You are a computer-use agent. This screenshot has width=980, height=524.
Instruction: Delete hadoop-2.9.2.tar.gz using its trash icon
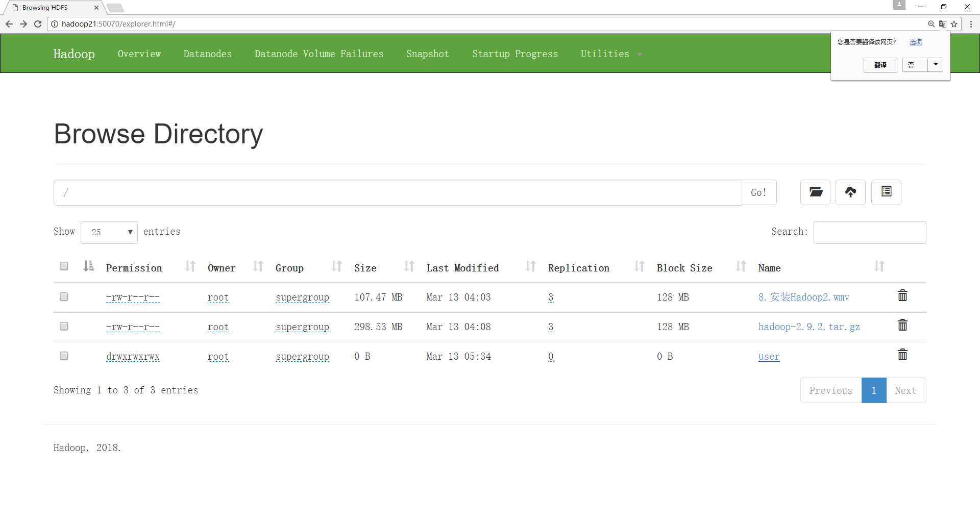pos(902,325)
